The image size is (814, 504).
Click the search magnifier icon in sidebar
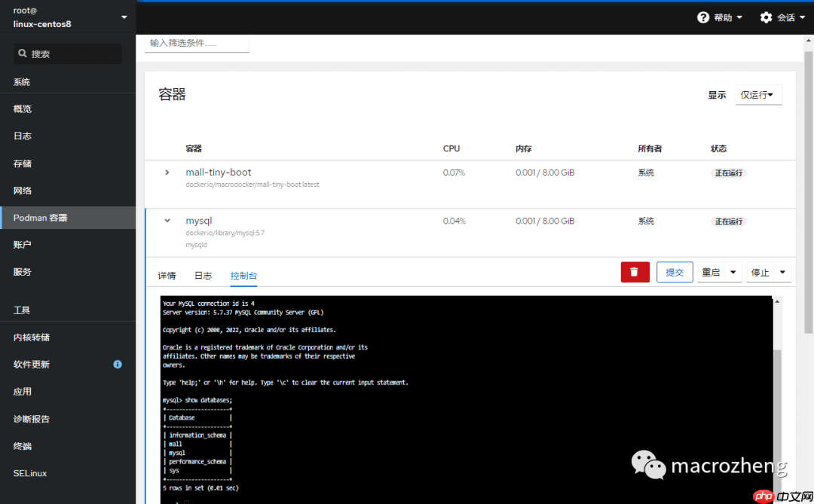24,53
